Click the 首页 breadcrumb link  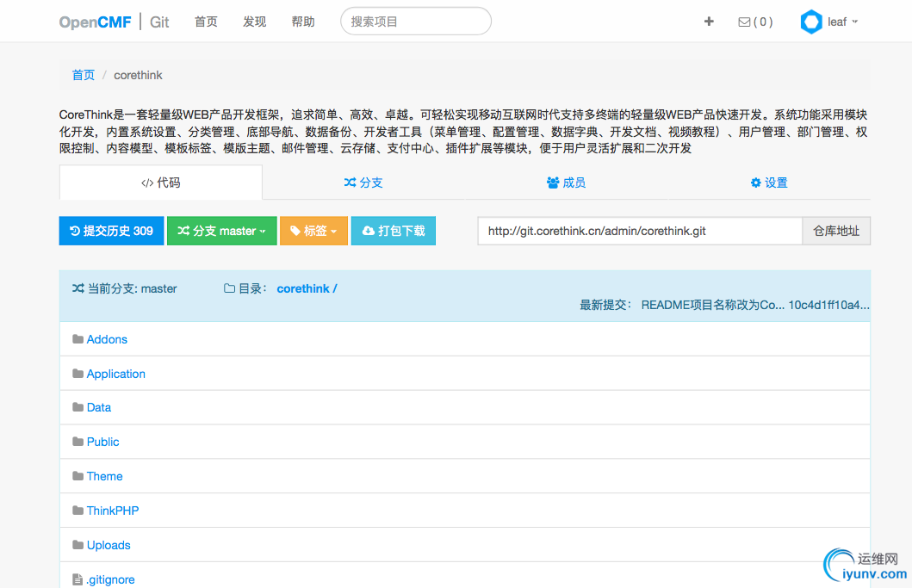[x=84, y=75]
